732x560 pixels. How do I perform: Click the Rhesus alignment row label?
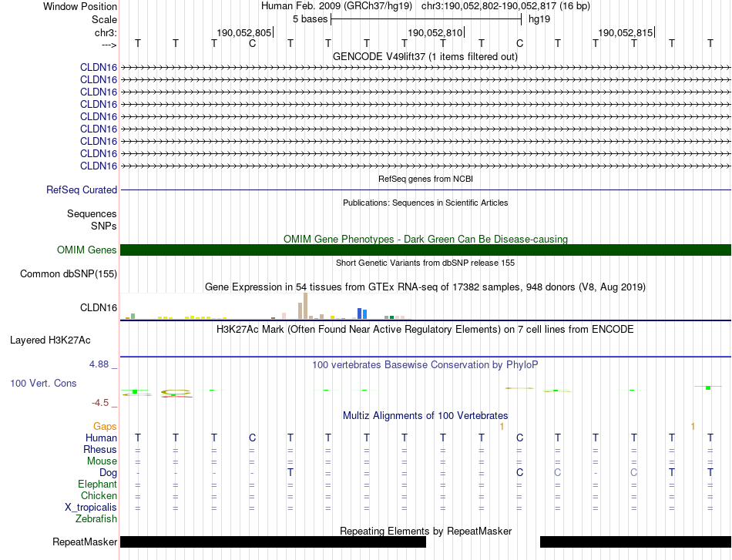100,449
